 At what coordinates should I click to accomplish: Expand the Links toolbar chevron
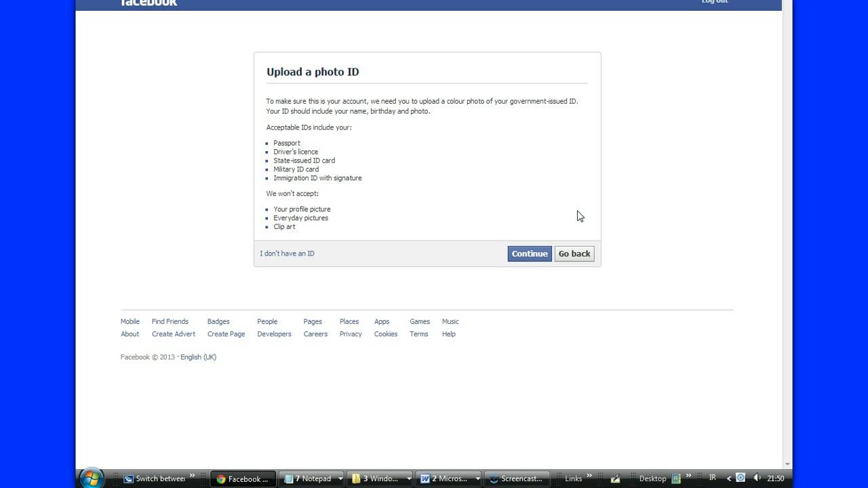click(589, 476)
